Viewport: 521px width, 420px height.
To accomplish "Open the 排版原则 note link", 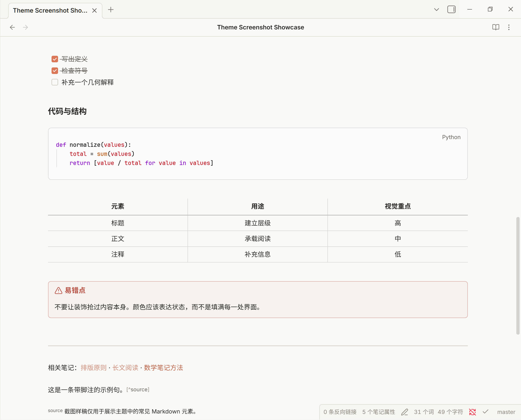I will tap(94, 368).
